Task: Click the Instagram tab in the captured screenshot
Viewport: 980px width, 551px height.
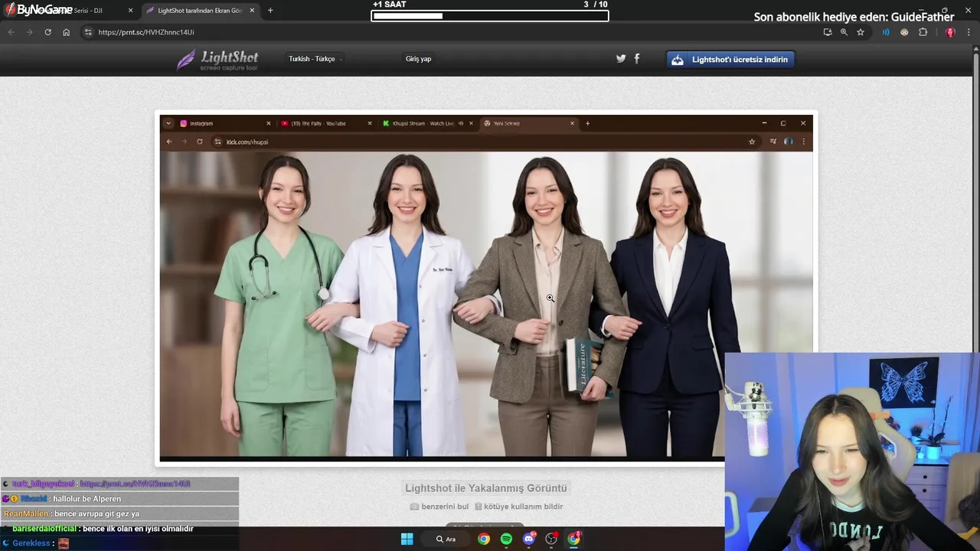Action: coord(224,123)
